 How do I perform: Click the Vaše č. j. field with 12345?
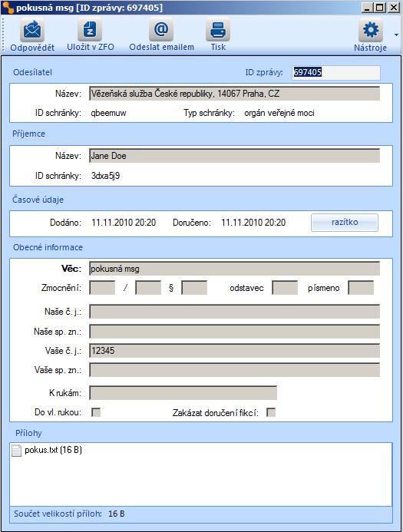point(234,351)
